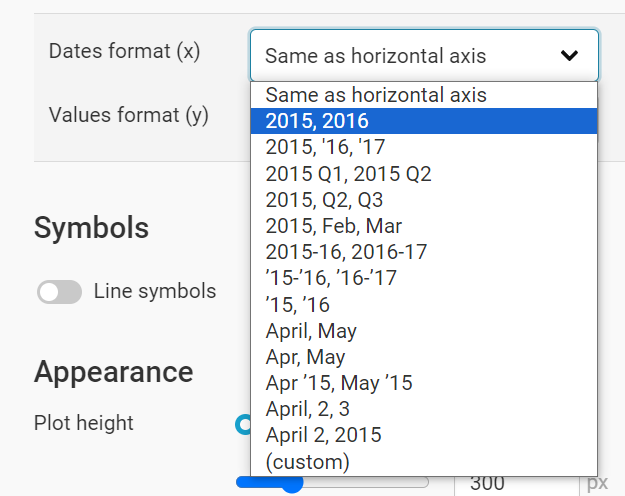Viewport: 625px width, 496px height.
Task: Select the Apr ’15, May ’15 option
Action: [424, 383]
